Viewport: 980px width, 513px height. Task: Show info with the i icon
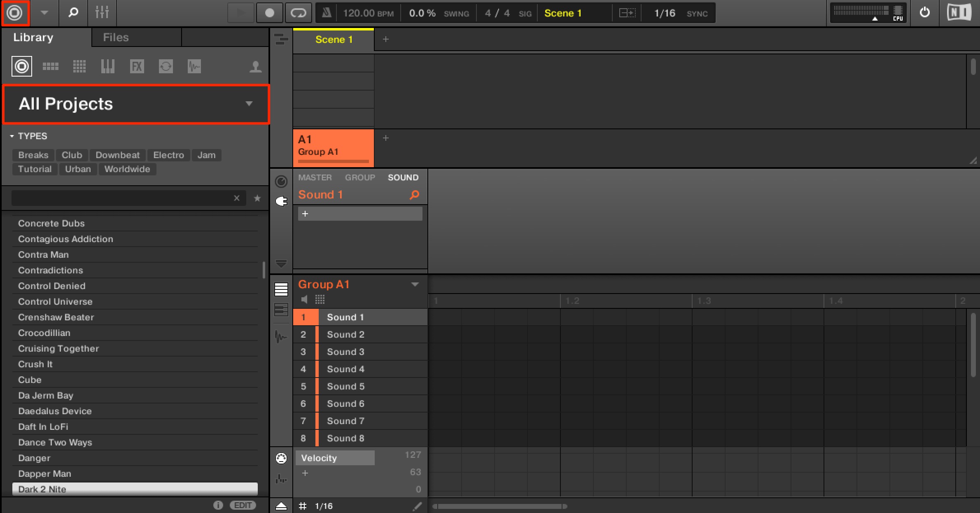(x=218, y=505)
